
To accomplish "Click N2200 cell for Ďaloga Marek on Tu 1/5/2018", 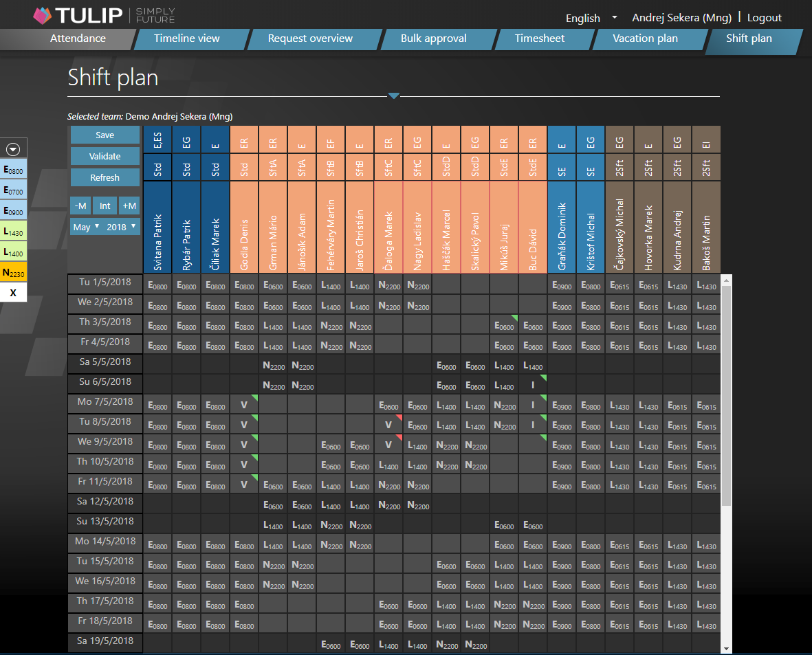I will [x=388, y=285].
